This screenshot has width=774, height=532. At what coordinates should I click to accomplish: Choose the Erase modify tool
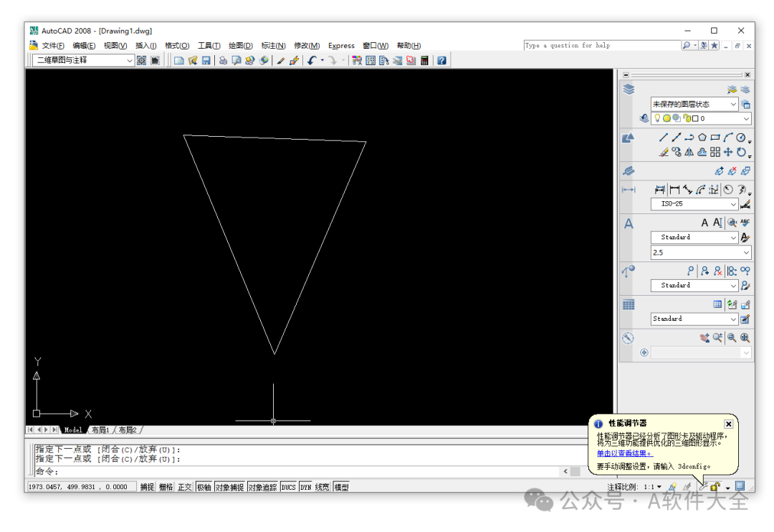(x=664, y=153)
